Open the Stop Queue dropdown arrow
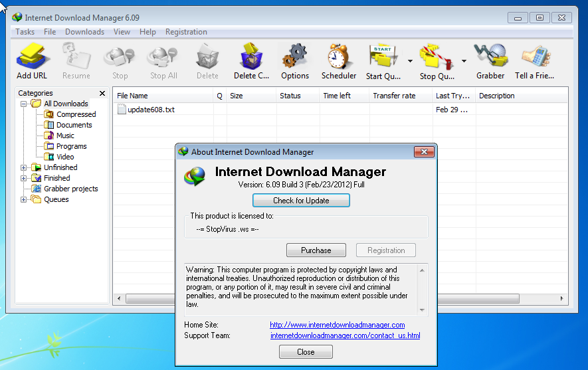 click(x=464, y=60)
